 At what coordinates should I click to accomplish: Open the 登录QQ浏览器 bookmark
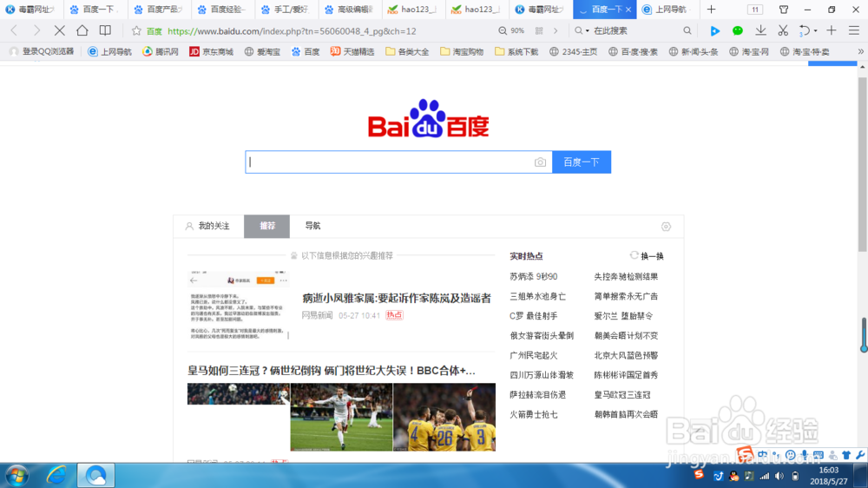[42, 51]
